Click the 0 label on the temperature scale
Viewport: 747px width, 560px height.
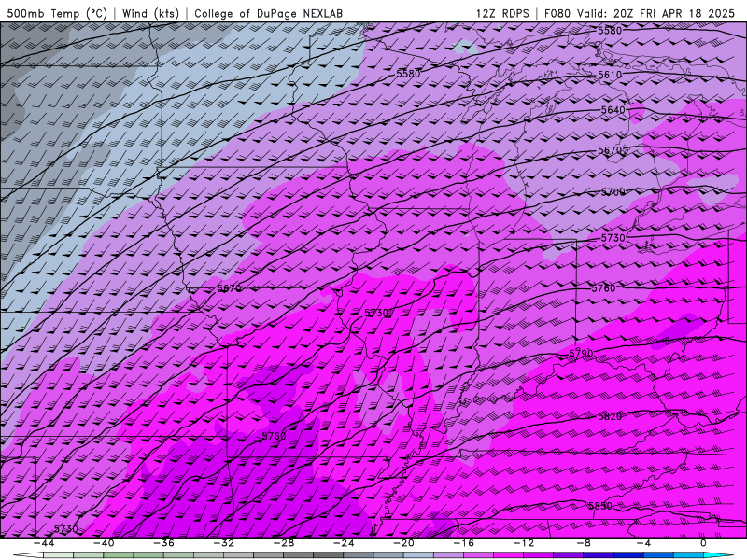coord(703,543)
